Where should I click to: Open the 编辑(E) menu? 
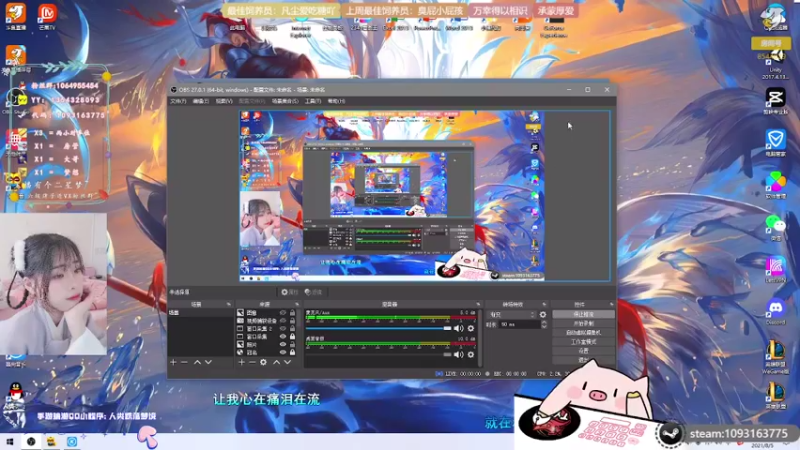(201, 101)
